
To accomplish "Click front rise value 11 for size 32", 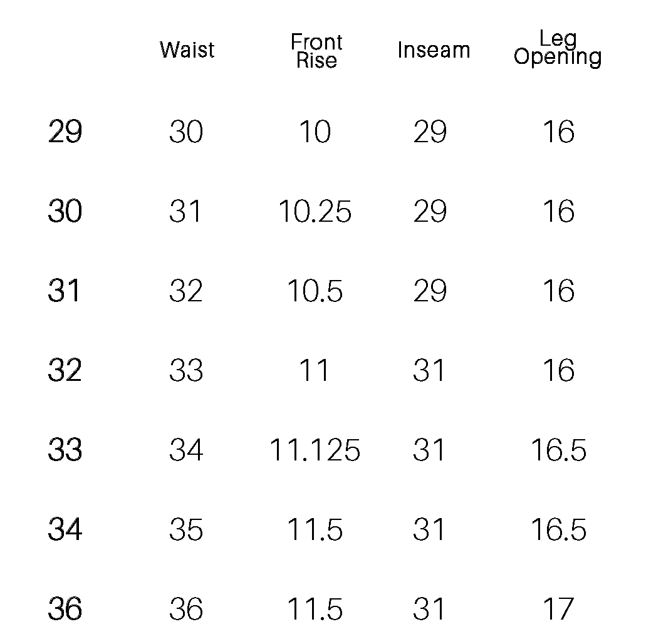I will [315, 371].
